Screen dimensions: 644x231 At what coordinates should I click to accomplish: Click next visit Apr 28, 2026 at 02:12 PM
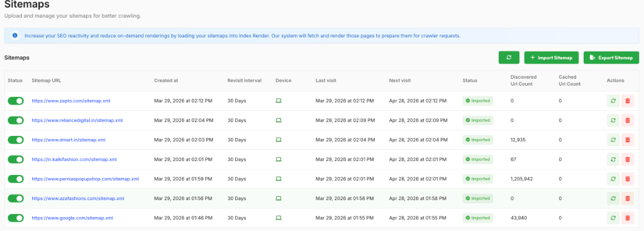pyautogui.click(x=418, y=101)
